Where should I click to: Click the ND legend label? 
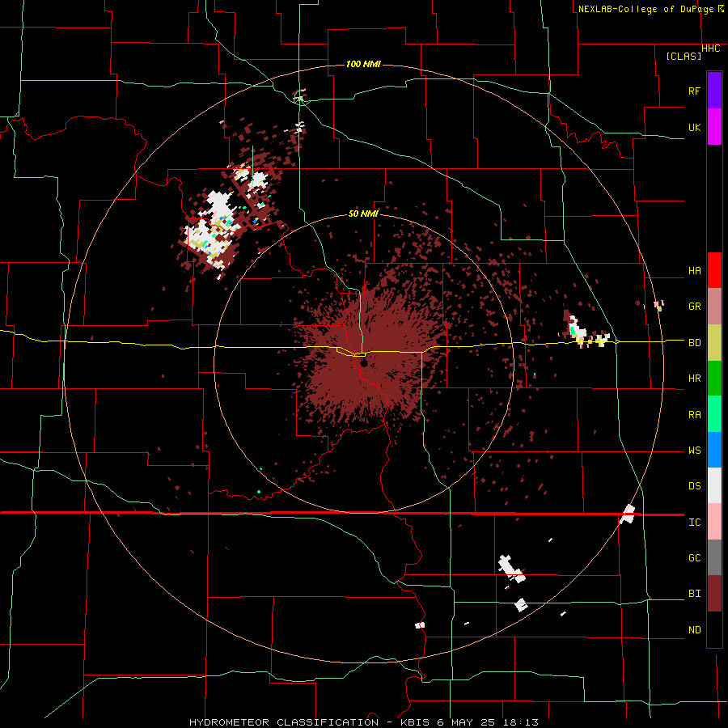(695, 630)
